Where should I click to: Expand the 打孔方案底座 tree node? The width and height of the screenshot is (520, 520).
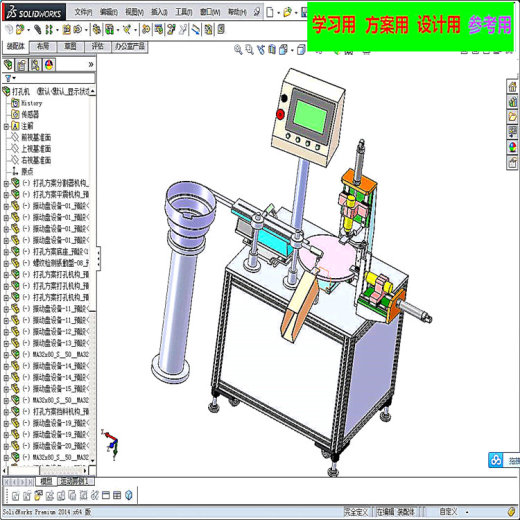click(6, 252)
